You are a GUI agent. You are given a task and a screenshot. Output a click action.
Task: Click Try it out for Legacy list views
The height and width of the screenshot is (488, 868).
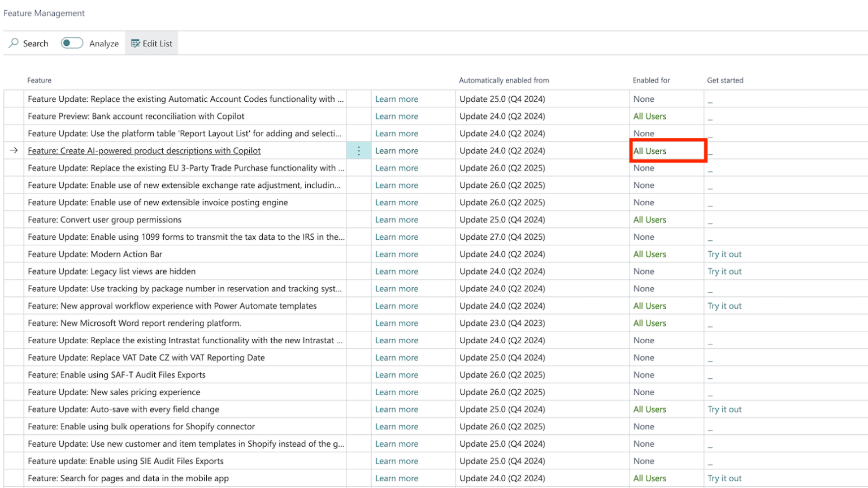coord(724,271)
